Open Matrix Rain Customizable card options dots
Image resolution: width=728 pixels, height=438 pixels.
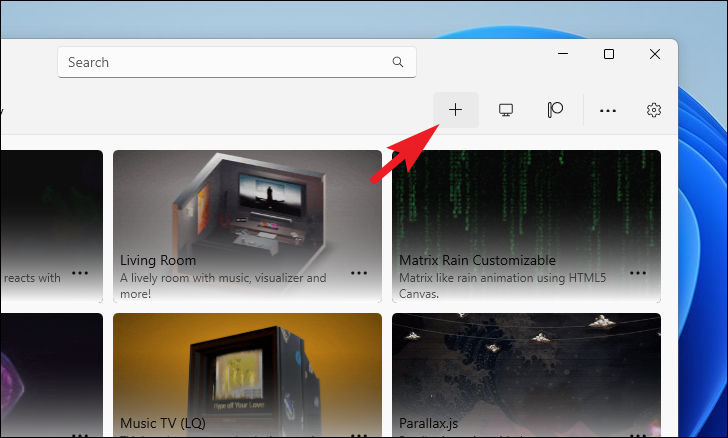click(638, 273)
